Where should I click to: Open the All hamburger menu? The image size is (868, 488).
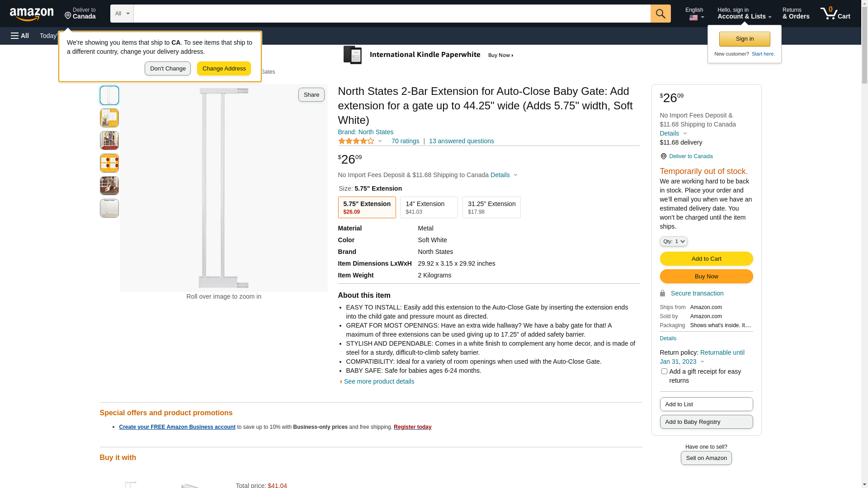tap(20, 36)
